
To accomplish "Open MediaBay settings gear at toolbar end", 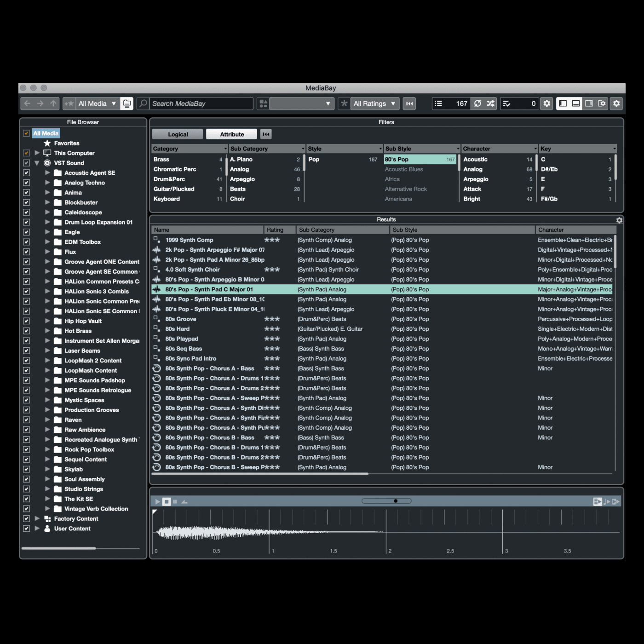I will (616, 103).
